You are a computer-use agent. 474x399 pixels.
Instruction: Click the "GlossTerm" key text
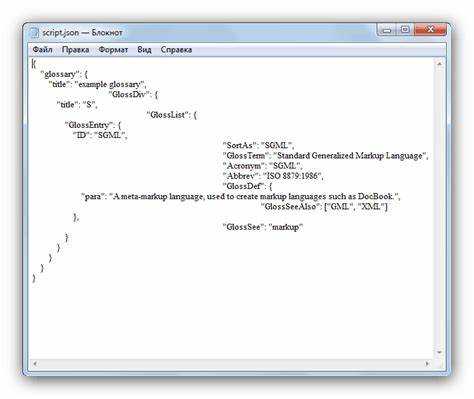point(246,156)
